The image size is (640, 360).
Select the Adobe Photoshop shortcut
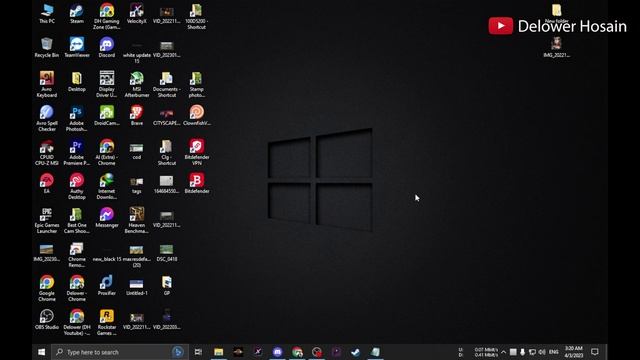click(77, 118)
